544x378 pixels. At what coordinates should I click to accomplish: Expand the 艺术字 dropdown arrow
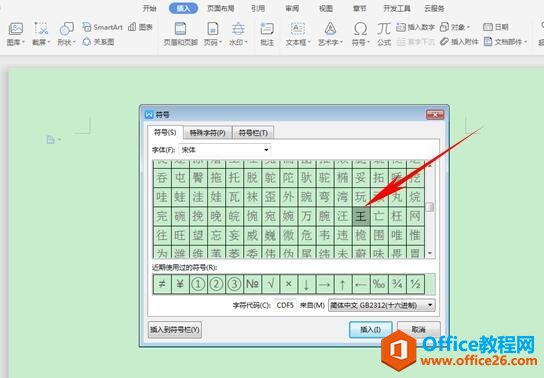click(341, 42)
